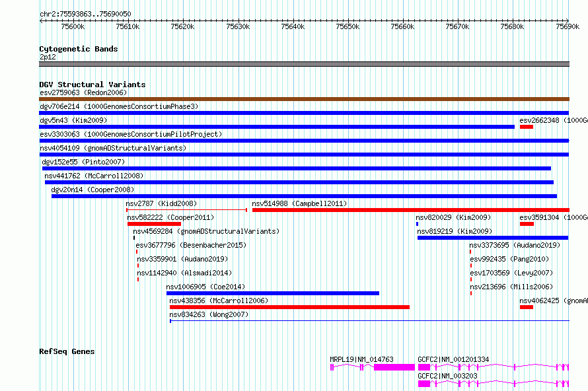Screen dimensions: 588x391
Task: Select the nsv3373695 (Audano2019) variant label
Action: pos(515,245)
